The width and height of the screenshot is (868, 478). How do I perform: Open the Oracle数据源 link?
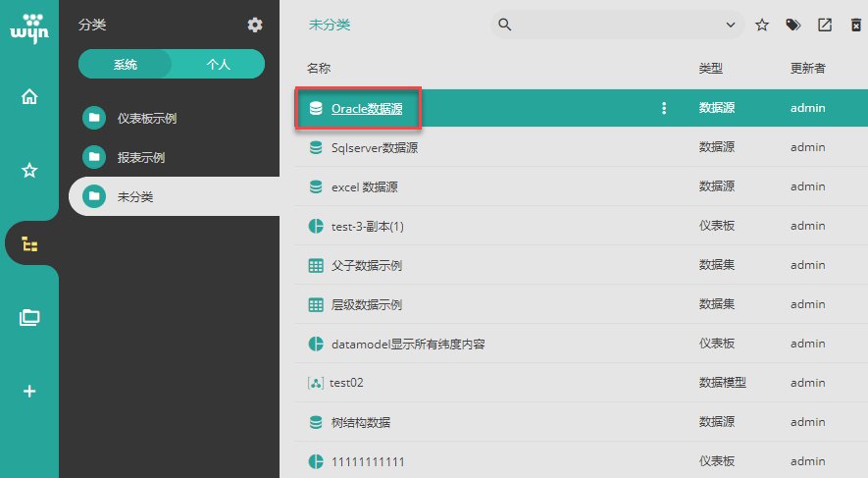pyautogui.click(x=367, y=109)
